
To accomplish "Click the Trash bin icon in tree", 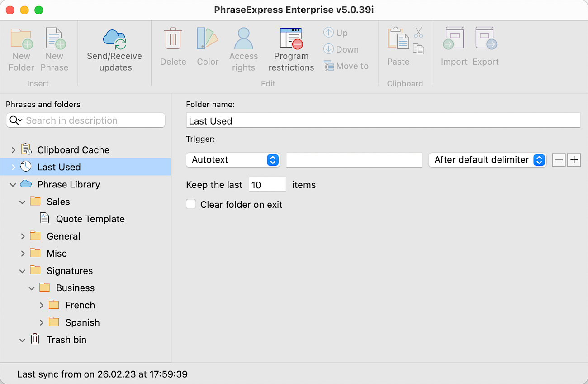I will click(x=35, y=339).
